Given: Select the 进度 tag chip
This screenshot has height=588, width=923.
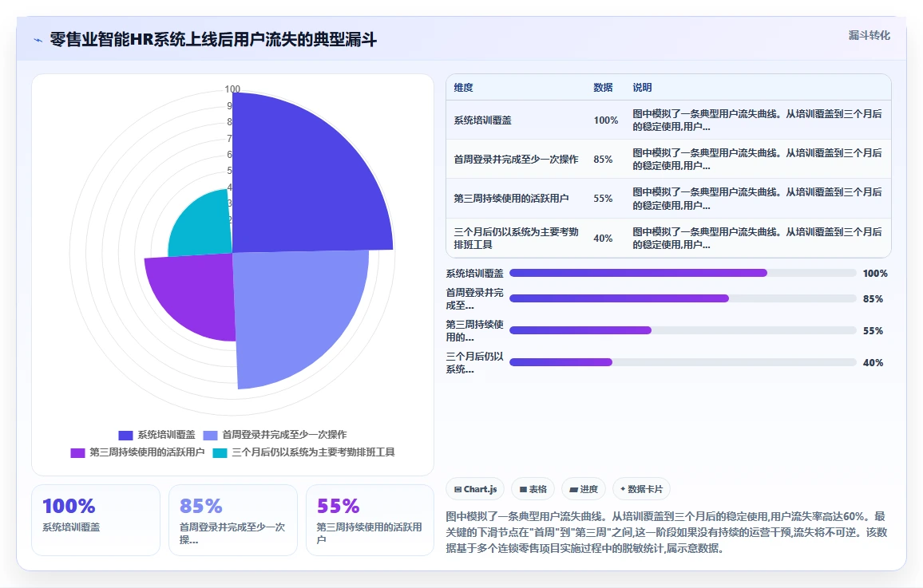Looking at the screenshot, I should tap(584, 489).
